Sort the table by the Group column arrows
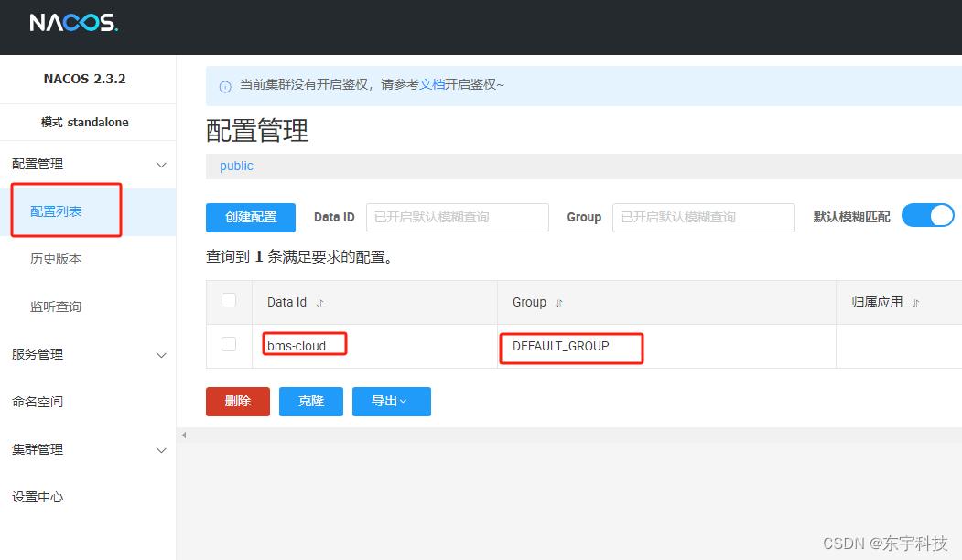Screen dimensions: 962x560 click(x=557, y=302)
